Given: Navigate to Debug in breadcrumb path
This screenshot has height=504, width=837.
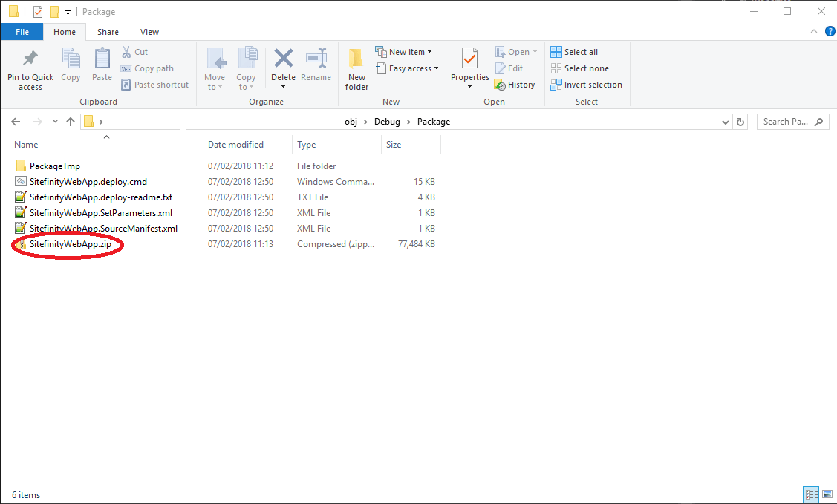Looking at the screenshot, I should coord(387,122).
